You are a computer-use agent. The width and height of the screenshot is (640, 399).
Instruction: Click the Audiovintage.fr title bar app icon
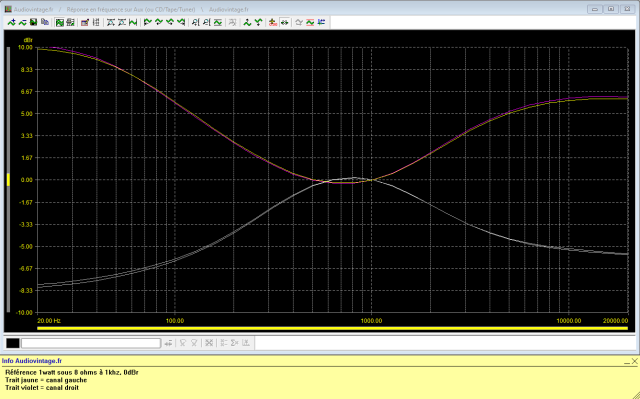coord(8,9)
